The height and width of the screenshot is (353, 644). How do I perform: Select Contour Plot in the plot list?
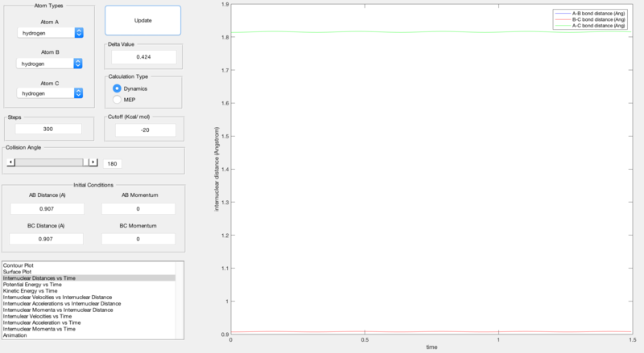(89, 265)
